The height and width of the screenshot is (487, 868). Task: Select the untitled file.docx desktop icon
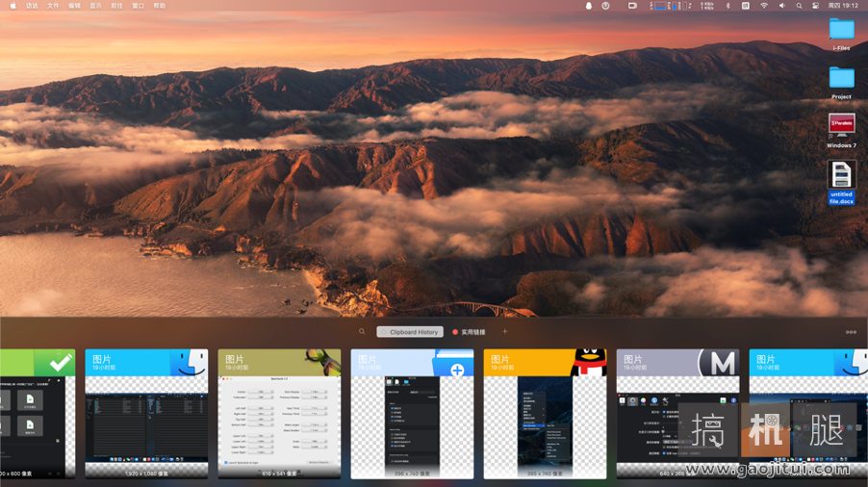[x=841, y=183]
